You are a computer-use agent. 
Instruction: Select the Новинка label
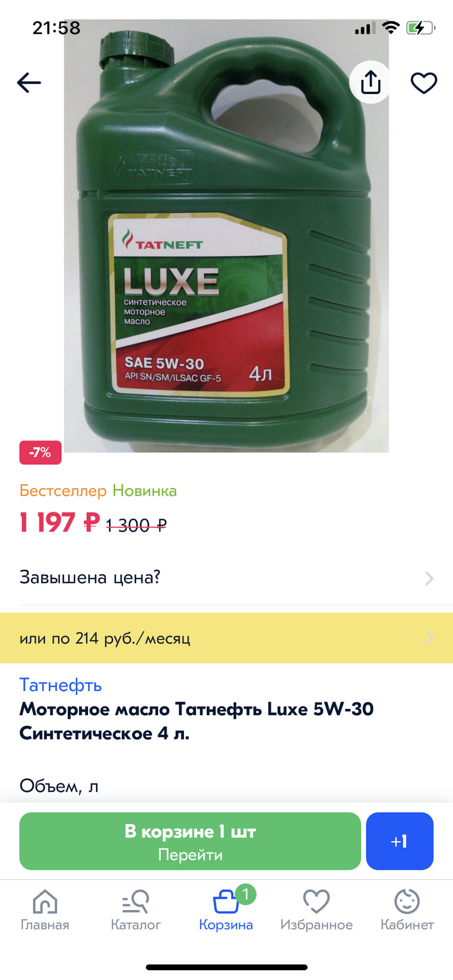145,491
